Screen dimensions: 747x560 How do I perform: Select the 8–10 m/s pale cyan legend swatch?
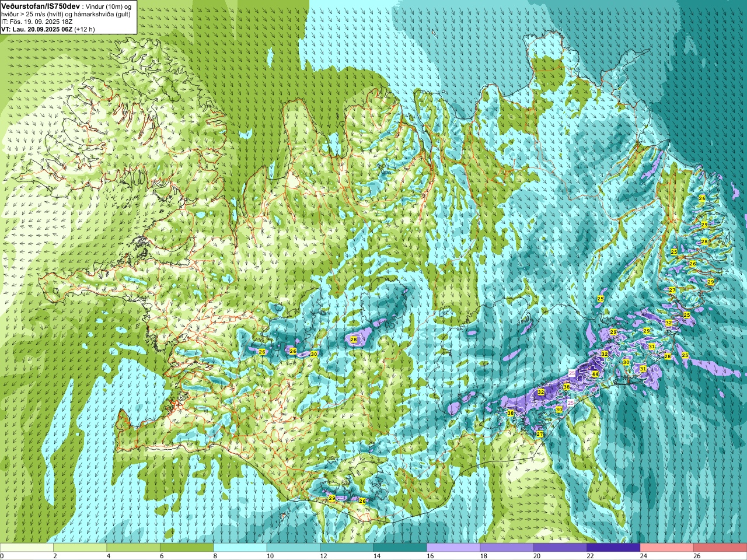[x=240, y=548]
